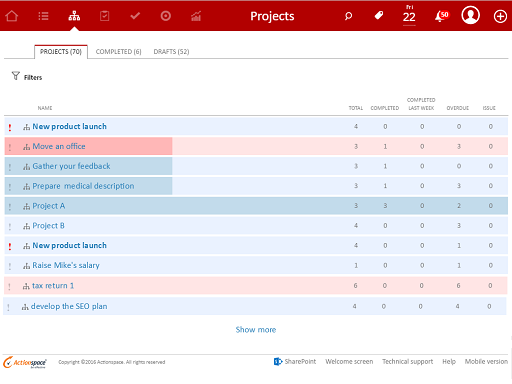512x384 pixels.
Task: Click the plus add new icon
Action: click(x=500, y=16)
